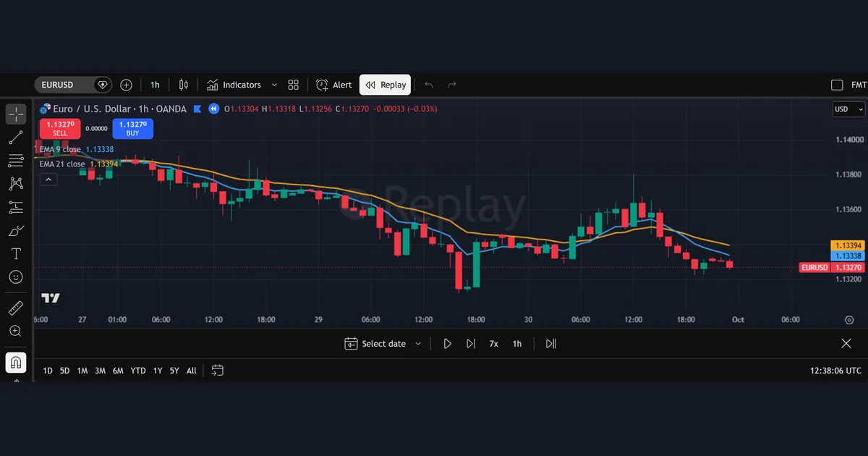Open the Indicators dialog
The height and width of the screenshot is (456, 868).
234,85
